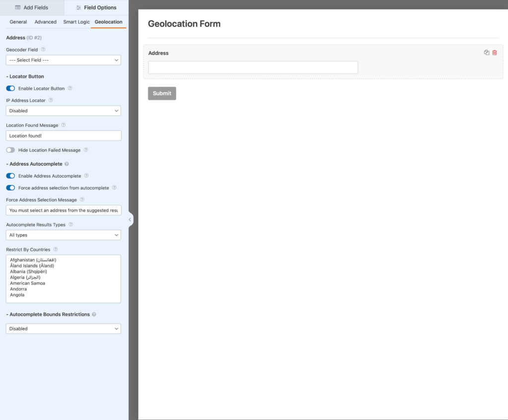Click the Force Address Selection Message input
Screen dimensions: 508x420
pos(63,210)
